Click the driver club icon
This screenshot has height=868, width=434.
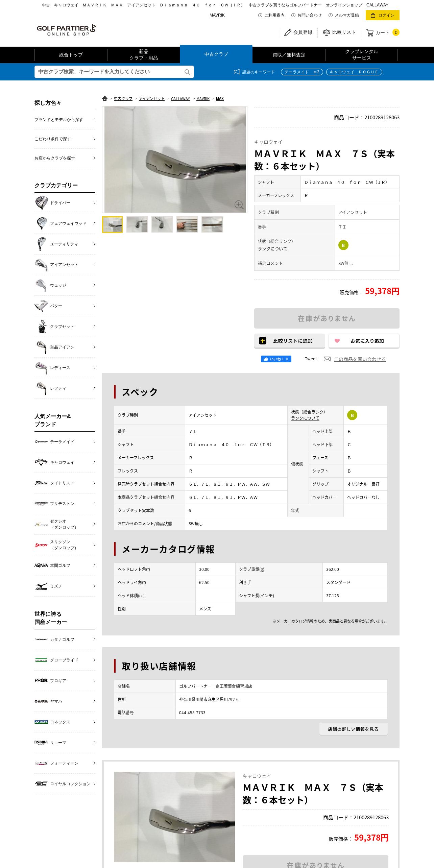click(42, 203)
